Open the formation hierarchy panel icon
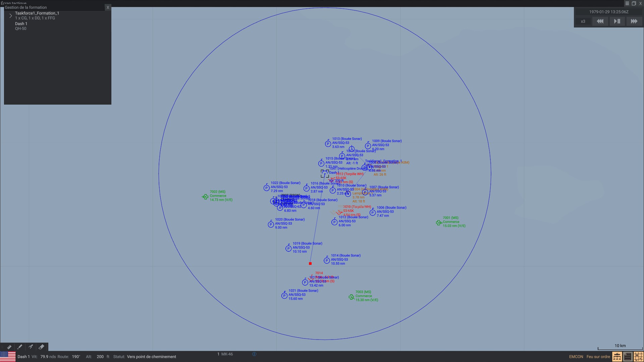 pyautogui.click(x=617, y=357)
